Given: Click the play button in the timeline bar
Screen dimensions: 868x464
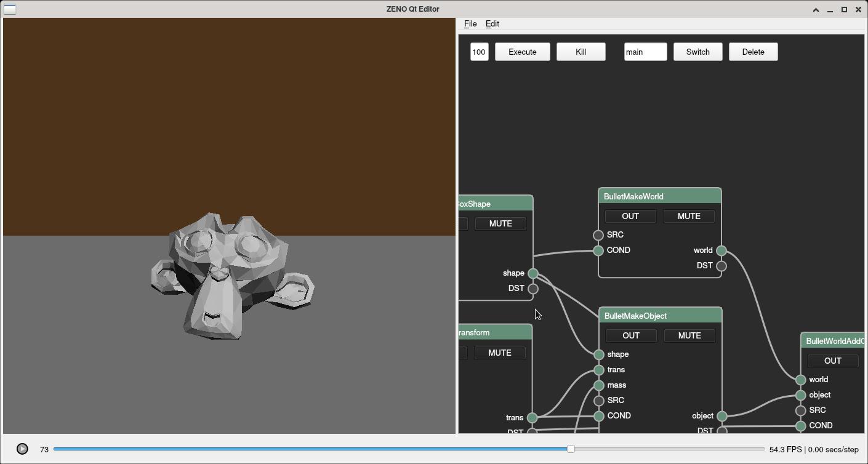Looking at the screenshot, I should [22, 449].
